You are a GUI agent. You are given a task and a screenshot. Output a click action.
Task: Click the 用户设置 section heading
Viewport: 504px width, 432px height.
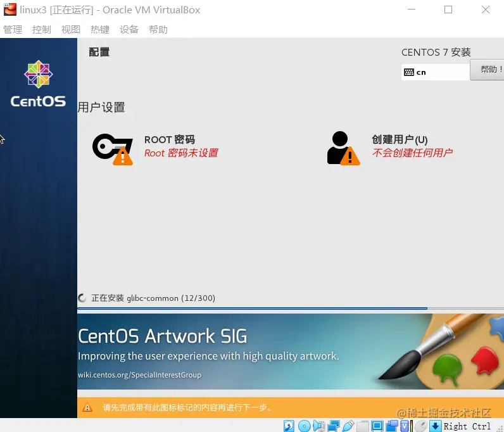coord(101,107)
